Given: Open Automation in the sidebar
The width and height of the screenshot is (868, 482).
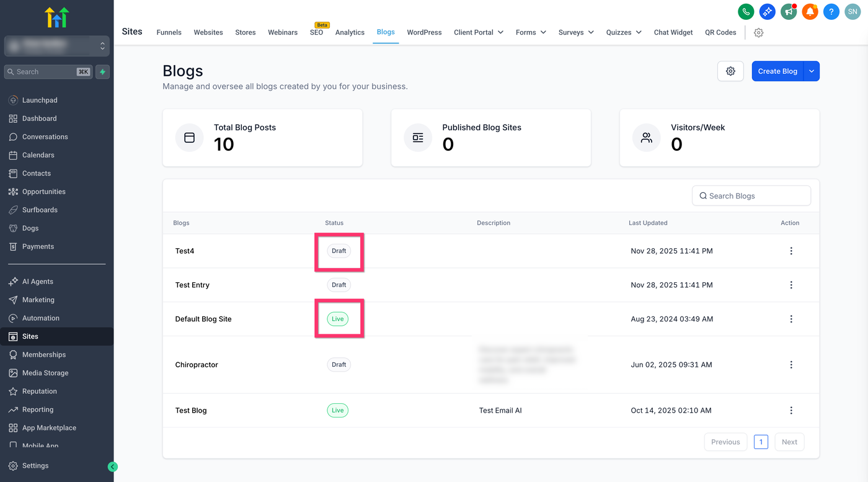Looking at the screenshot, I should [41, 318].
